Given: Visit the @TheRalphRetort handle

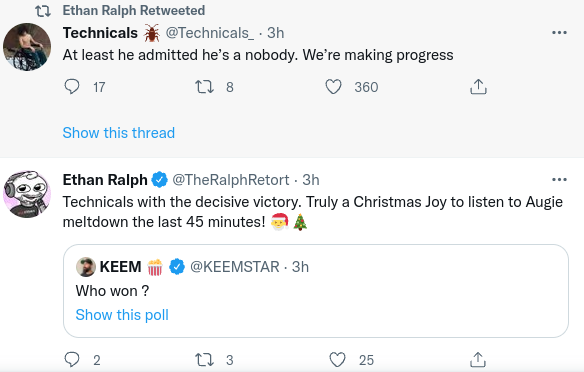Looking at the screenshot, I should (x=231, y=180).
